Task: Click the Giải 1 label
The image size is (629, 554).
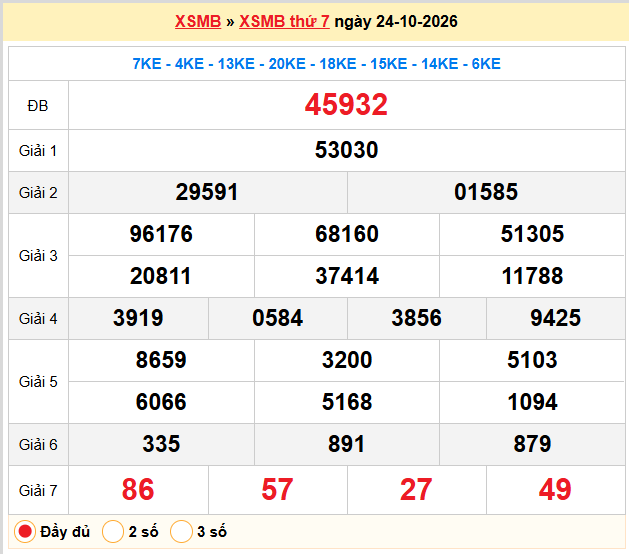Action: point(38,151)
